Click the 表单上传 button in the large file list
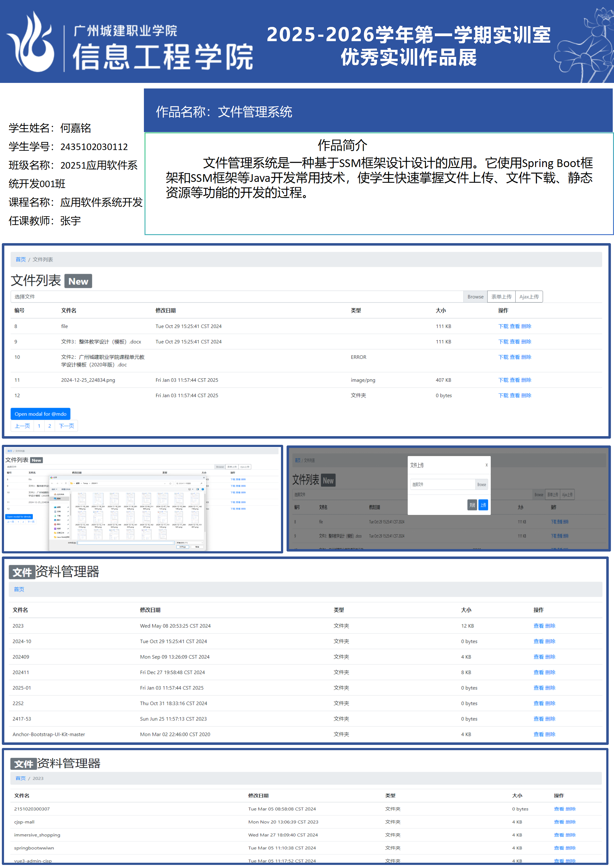614x868 pixels. tap(501, 297)
